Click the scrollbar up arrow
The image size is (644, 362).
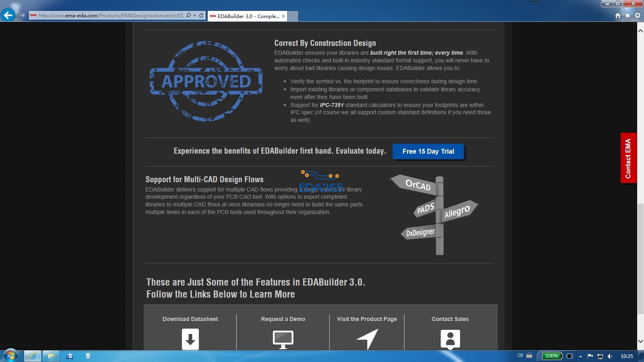click(x=640, y=31)
